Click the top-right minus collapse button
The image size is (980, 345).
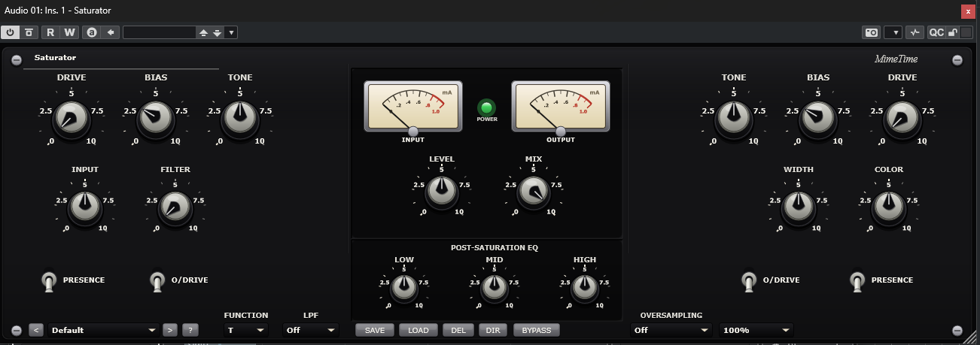(957, 61)
